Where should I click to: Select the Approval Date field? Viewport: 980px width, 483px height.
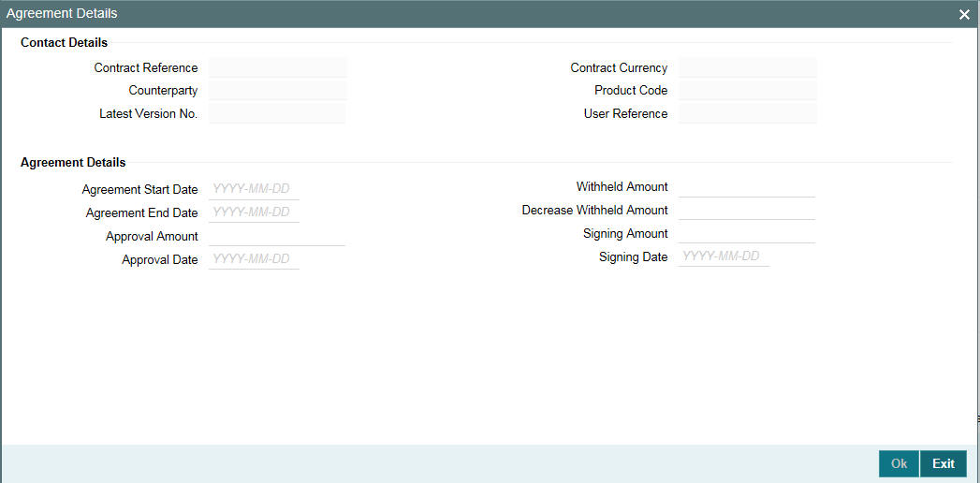254,259
